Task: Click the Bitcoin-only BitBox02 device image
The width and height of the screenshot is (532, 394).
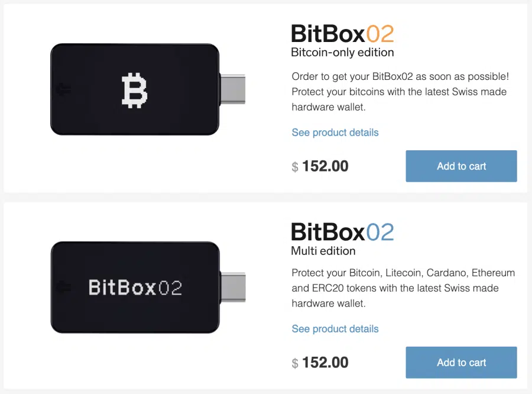Action: coord(148,89)
